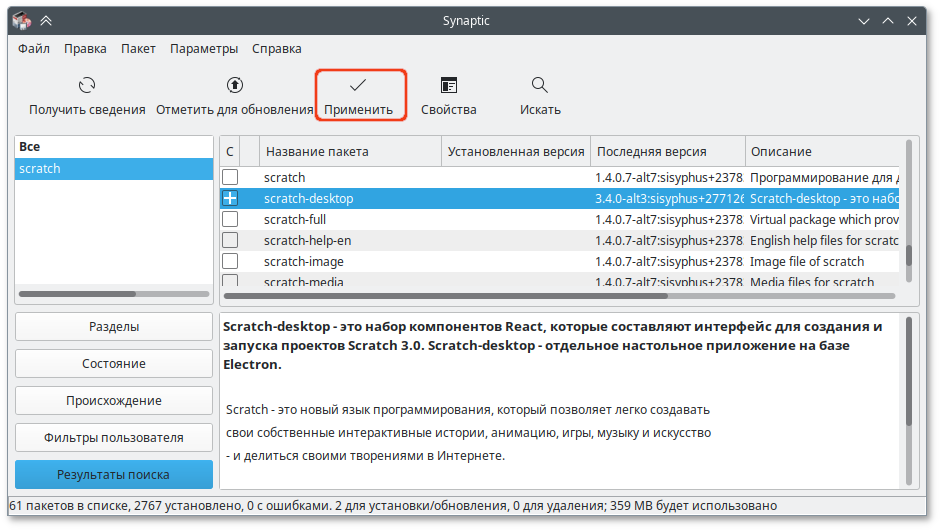Viewport: 940px width, 530px height.
Task: Click the Отметить для обновления icon
Action: click(x=234, y=85)
